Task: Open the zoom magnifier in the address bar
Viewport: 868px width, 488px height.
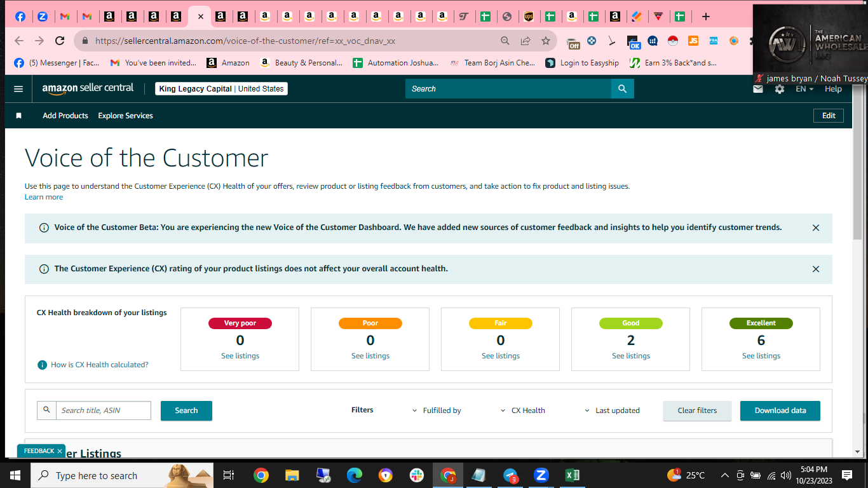Action: 505,41
